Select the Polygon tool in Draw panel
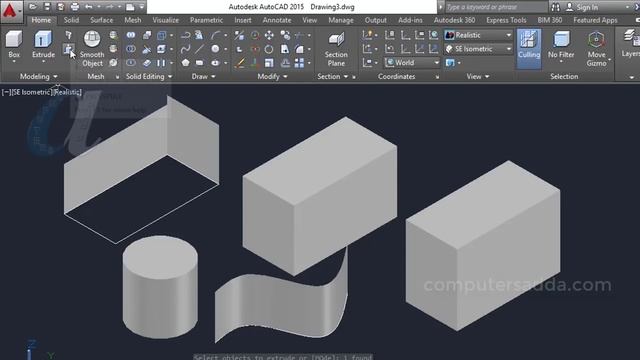This screenshot has width=640, height=360. click(x=186, y=63)
